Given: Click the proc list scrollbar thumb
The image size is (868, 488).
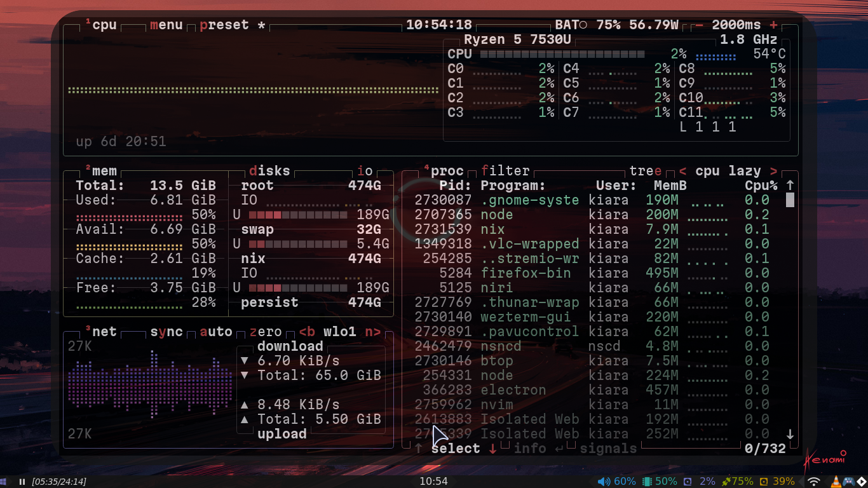Looking at the screenshot, I should pos(790,200).
